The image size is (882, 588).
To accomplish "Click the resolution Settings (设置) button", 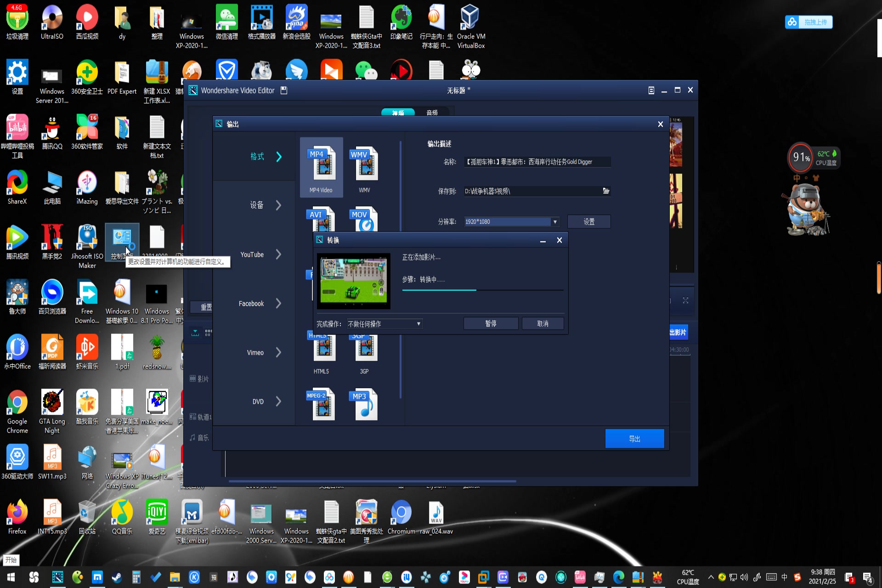I will (x=589, y=222).
